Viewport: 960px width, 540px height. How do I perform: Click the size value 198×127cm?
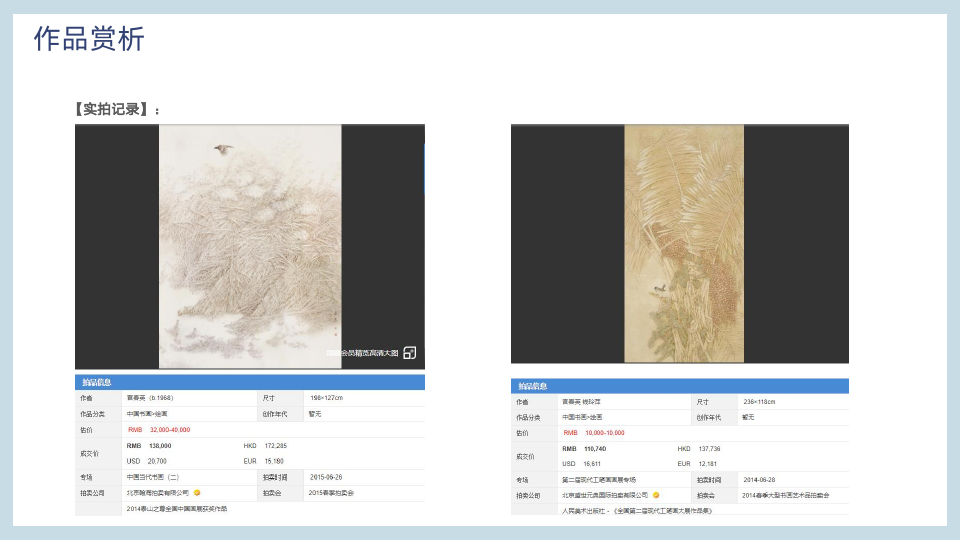coord(326,398)
